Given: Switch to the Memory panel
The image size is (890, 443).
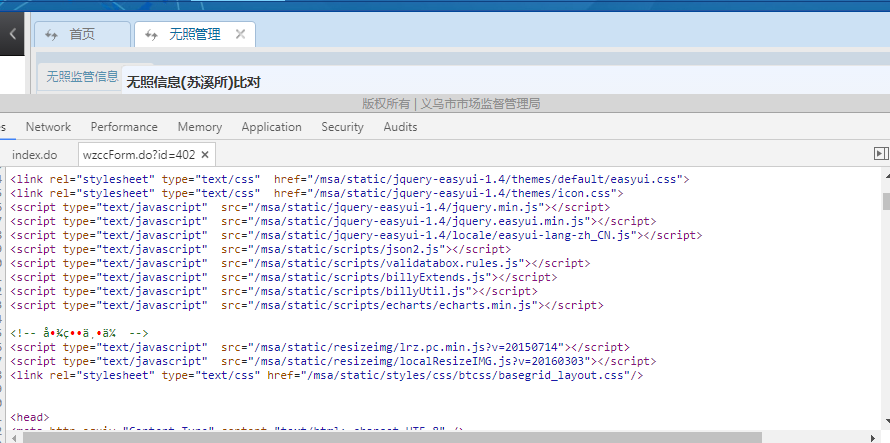Looking at the screenshot, I should point(199,127).
